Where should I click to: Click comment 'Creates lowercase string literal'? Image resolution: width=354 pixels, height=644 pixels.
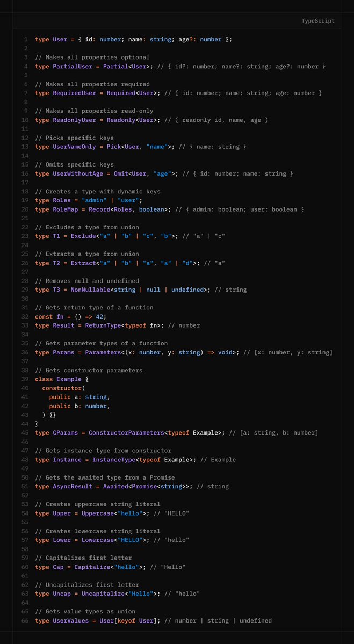(98, 531)
